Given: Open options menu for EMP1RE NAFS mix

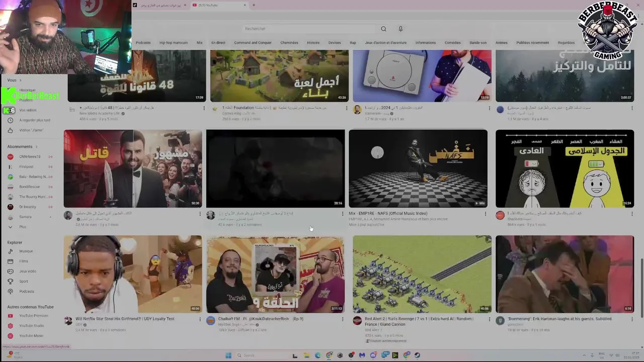Looking at the screenshot, I should [x=485, y=214].
